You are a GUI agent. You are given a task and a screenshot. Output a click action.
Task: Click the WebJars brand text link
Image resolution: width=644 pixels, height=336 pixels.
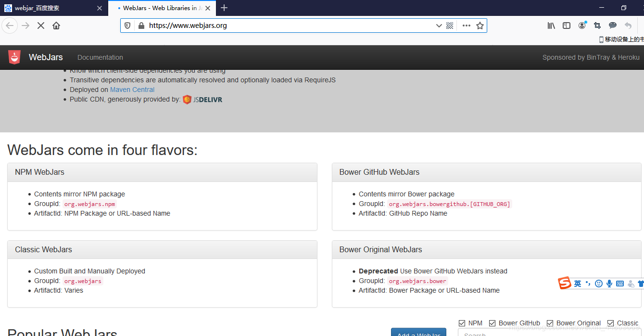46,57
